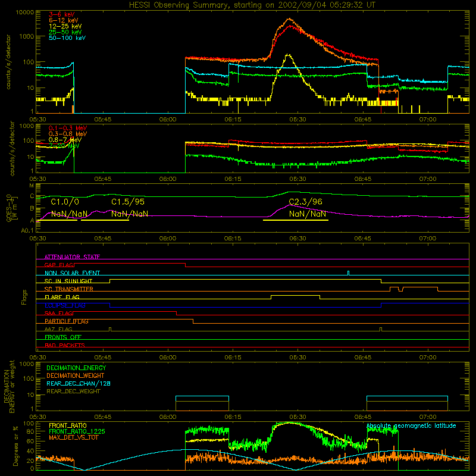The height and width of the screenshot is (476, 476).
Task: Click the MAX_DET_VS_TOT legend label
Action: 74,437
